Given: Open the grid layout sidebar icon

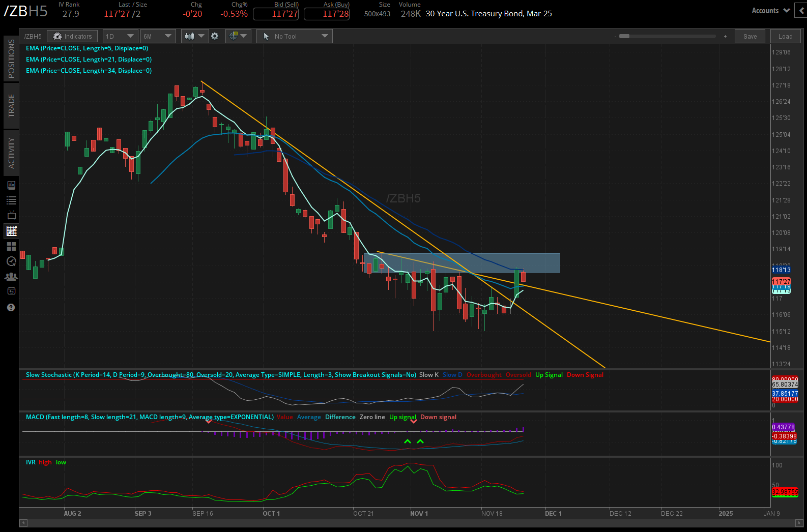Looking at the screenshot, I should (11, 247).
